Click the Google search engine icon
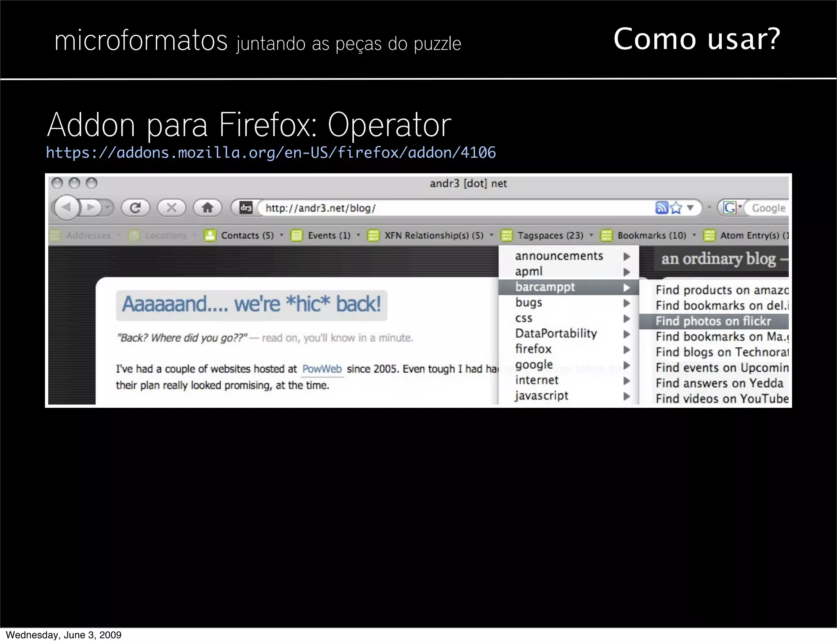 pos(730,208)
